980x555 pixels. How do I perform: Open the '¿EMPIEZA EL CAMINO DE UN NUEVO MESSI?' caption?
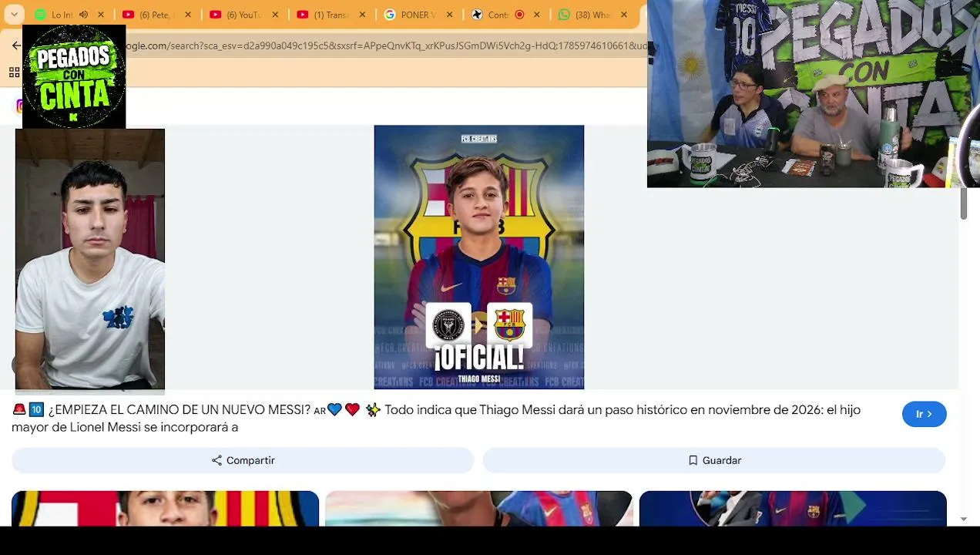tap(436, 418)
